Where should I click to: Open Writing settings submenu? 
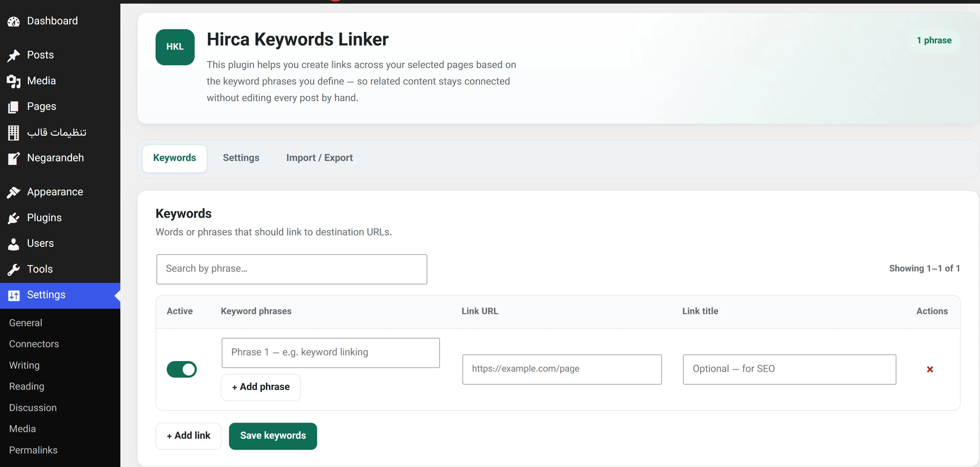point(24,365)
